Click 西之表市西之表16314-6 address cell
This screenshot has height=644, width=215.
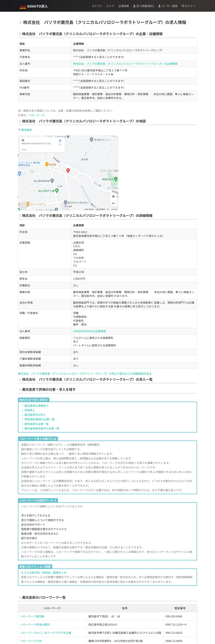(125, 624)
